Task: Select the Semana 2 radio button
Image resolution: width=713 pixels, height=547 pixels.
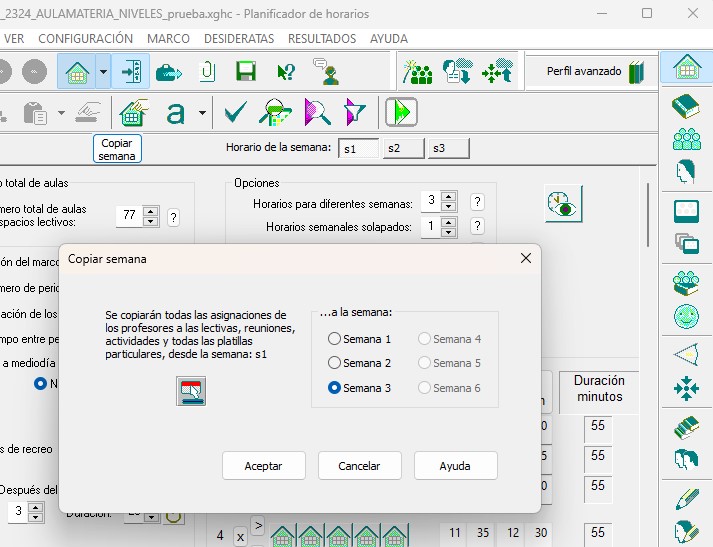Action: [x=335, y=363]
